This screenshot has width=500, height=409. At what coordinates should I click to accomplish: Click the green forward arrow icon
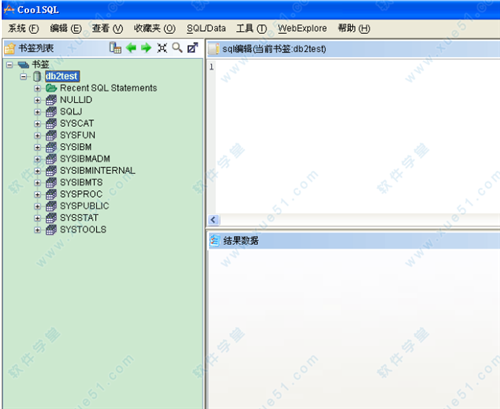pyautogui.click(x=146, y=48)
